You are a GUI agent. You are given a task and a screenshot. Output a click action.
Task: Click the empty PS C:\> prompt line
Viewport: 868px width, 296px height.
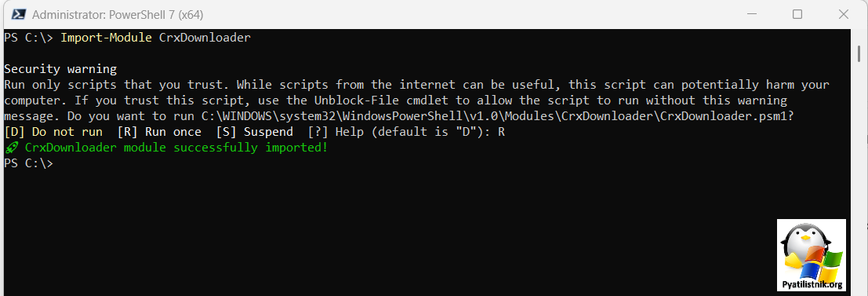click(29, 163)
